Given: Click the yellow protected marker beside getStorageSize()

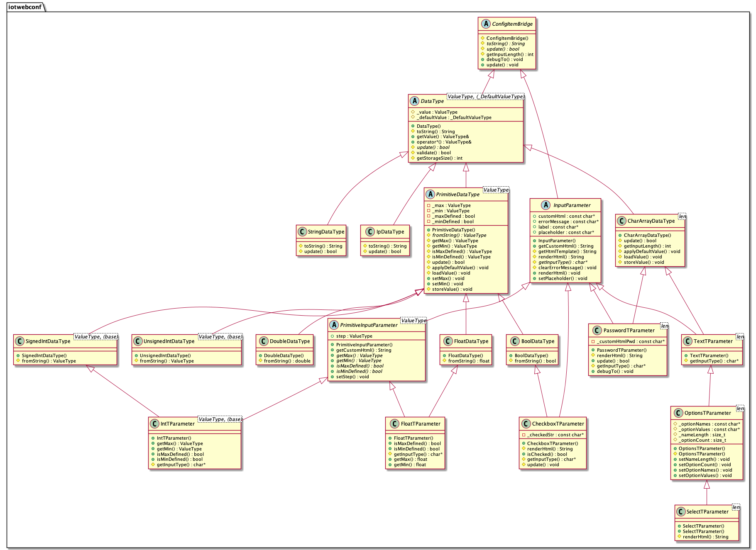Looking at the screenshot, I should click(413, 158).
